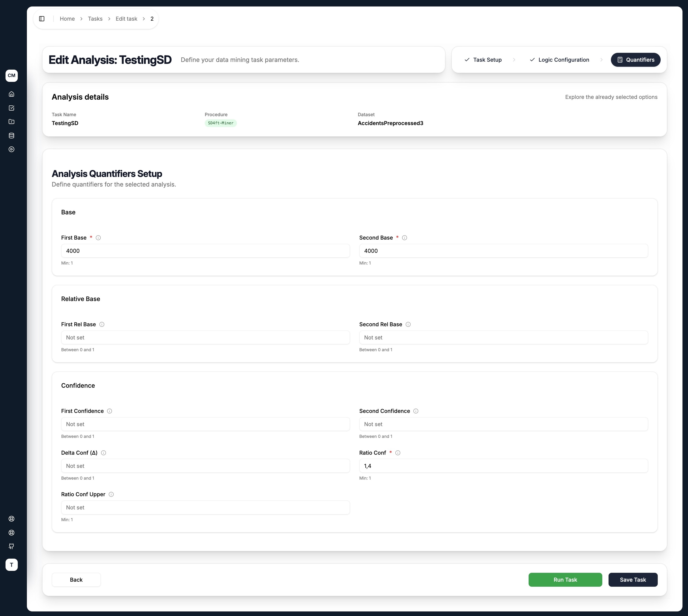Open the GitHub icon in sidebar
The image size is (688, 616).
(x=12, y=546)
